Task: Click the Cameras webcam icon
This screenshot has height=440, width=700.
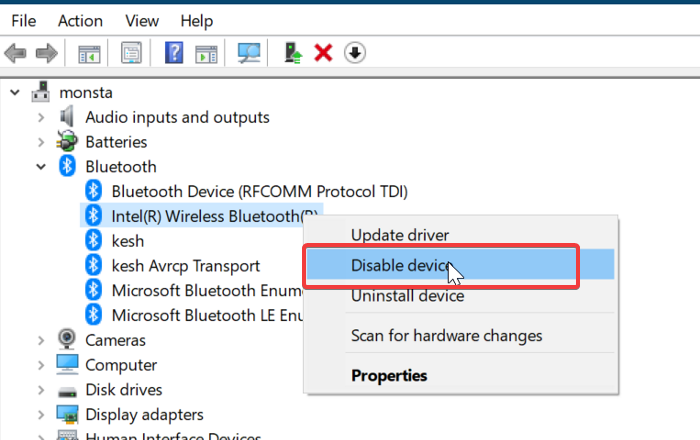Action: pyautogui.click(x=67, y=339)
